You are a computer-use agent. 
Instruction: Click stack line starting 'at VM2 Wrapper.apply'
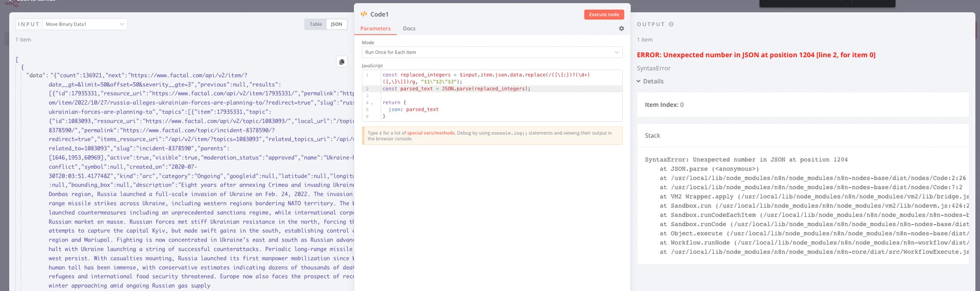tap(814, 197)
